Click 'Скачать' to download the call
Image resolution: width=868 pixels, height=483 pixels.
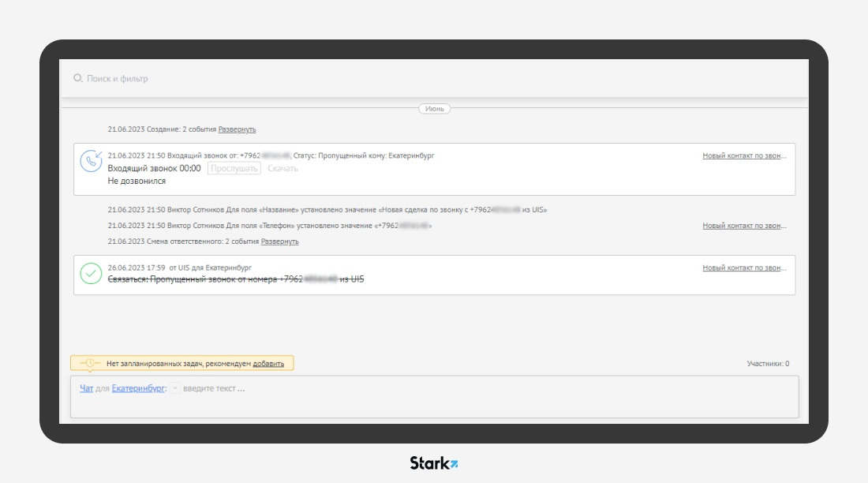282,169
